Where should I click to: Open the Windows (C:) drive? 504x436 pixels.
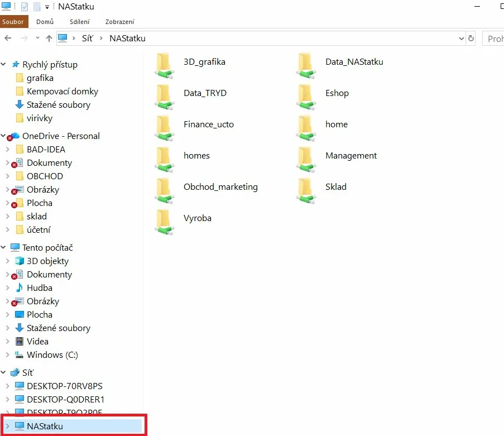(x=52, y=354)
